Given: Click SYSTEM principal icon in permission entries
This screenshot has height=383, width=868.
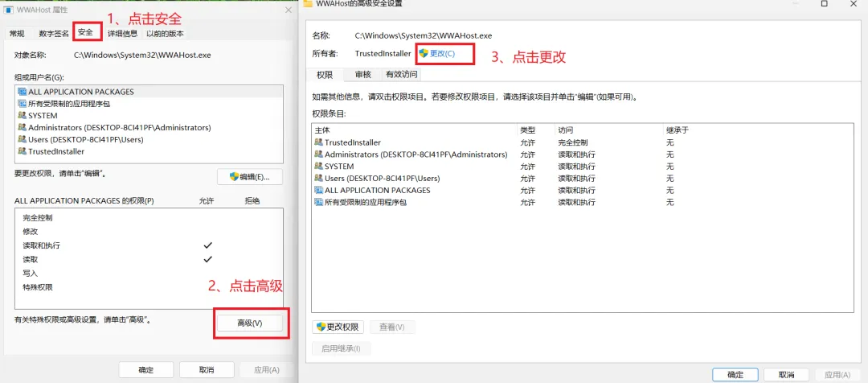Looking at the screenshot, I should click(x=318, y=167).
